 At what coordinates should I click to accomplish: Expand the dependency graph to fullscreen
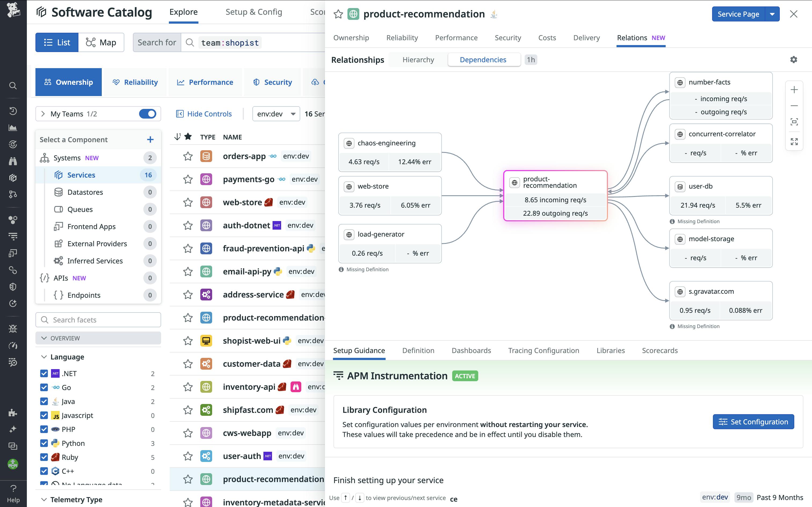(795, 142)
